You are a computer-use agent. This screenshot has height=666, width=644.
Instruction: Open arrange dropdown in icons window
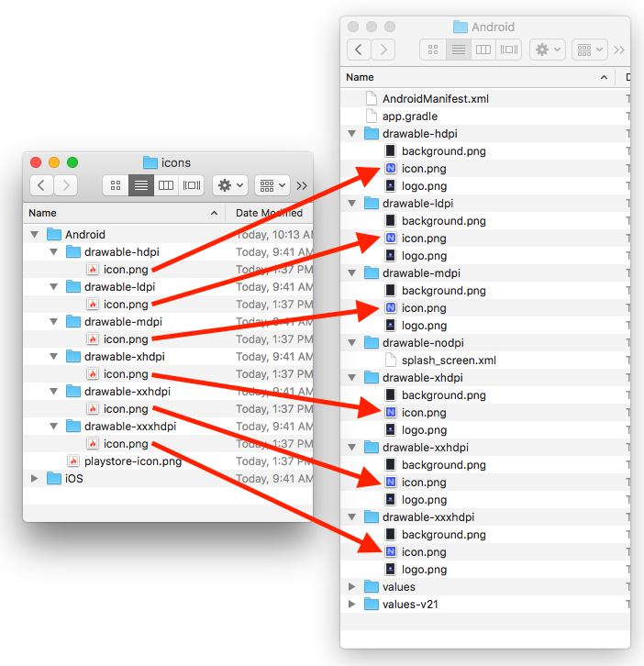(x=272, y=185)
